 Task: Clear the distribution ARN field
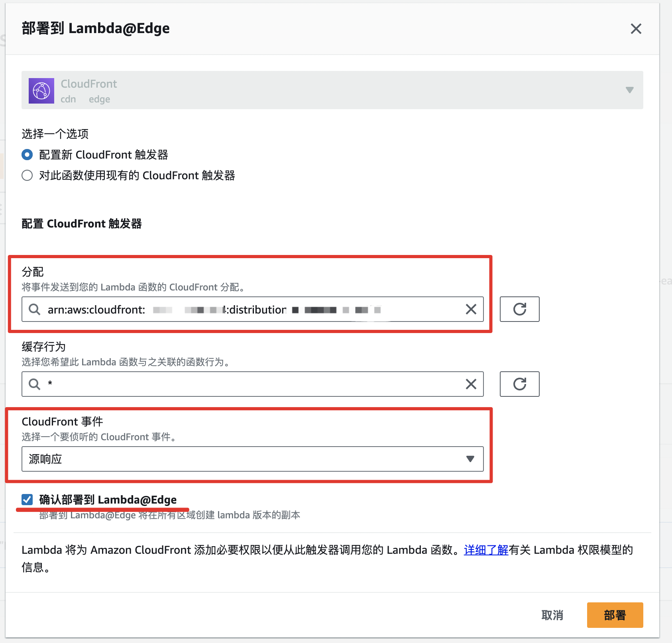471,309
